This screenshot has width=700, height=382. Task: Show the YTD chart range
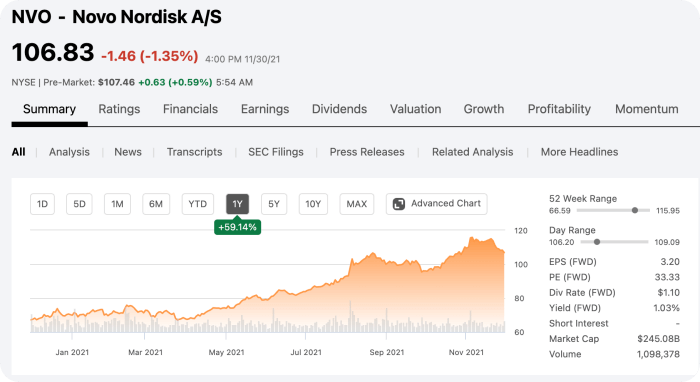198,204
